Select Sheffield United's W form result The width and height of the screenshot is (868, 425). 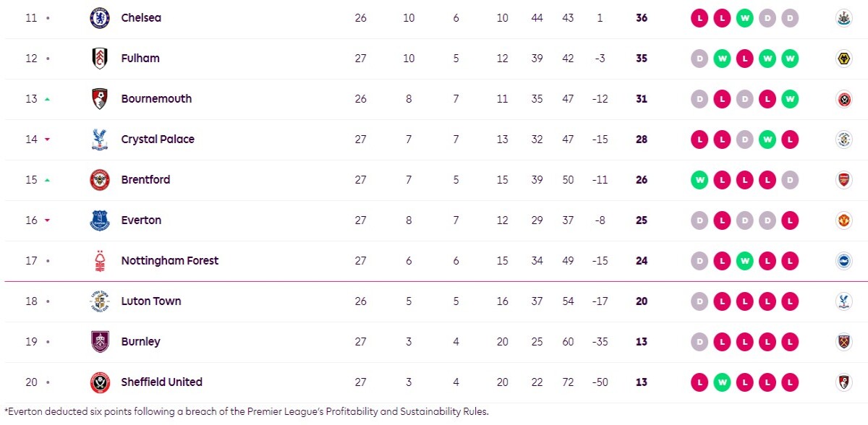[722, 382]
